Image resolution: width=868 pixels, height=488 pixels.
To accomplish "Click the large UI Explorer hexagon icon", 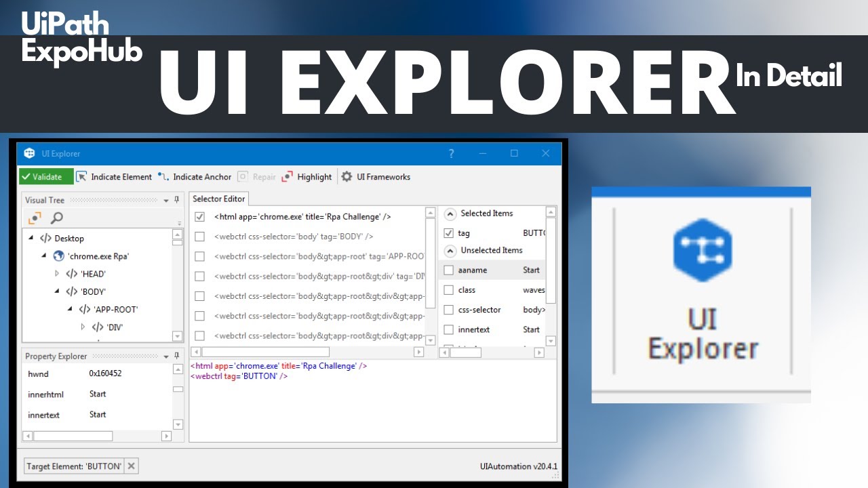I will pyautogui.click(x=702, y=251).
